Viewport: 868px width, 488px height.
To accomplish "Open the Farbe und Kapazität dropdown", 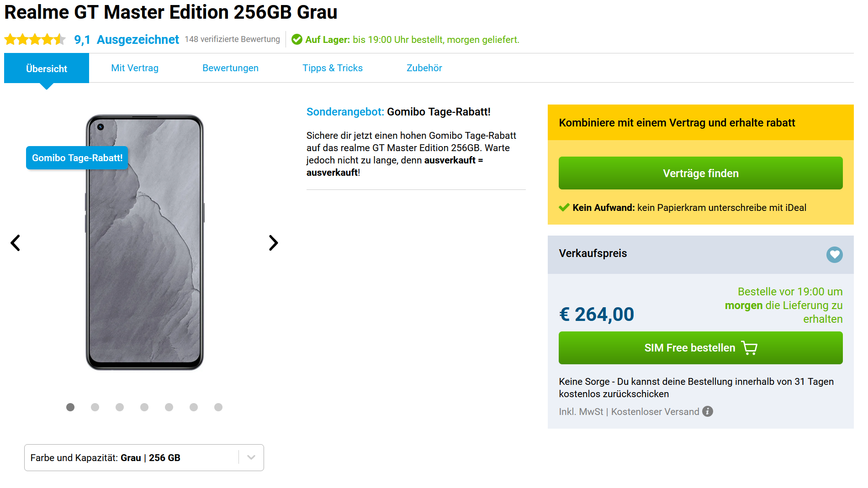I will pos(132,457).
